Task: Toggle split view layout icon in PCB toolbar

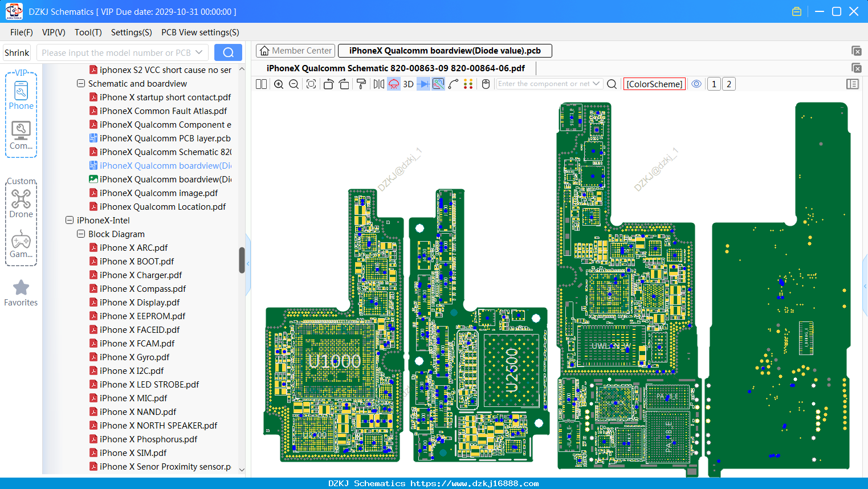Action: (x=261, y=84)
